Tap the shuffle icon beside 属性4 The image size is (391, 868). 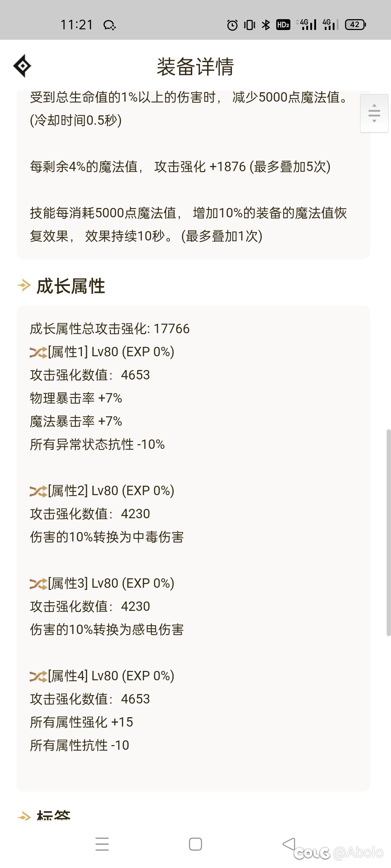38,676
